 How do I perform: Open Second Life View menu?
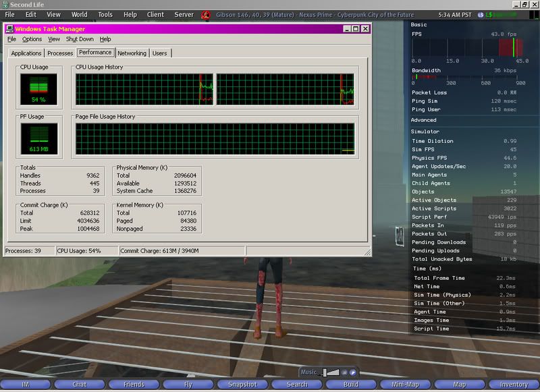[53, 14]
